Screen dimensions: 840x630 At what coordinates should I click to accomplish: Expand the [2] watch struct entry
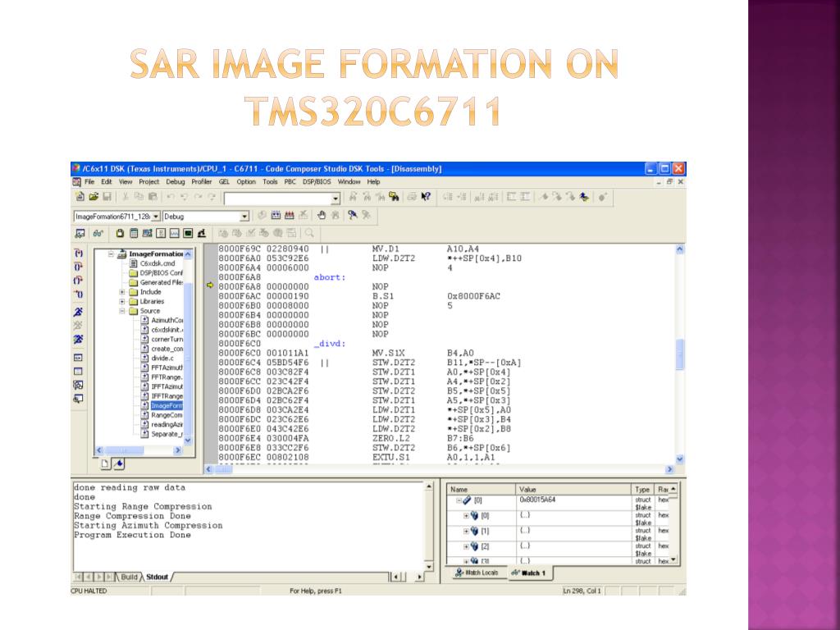(466, 547)
